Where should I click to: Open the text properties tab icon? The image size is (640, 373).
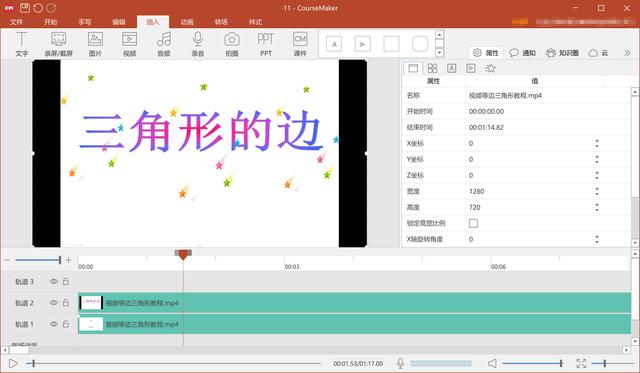coord(451,68)
